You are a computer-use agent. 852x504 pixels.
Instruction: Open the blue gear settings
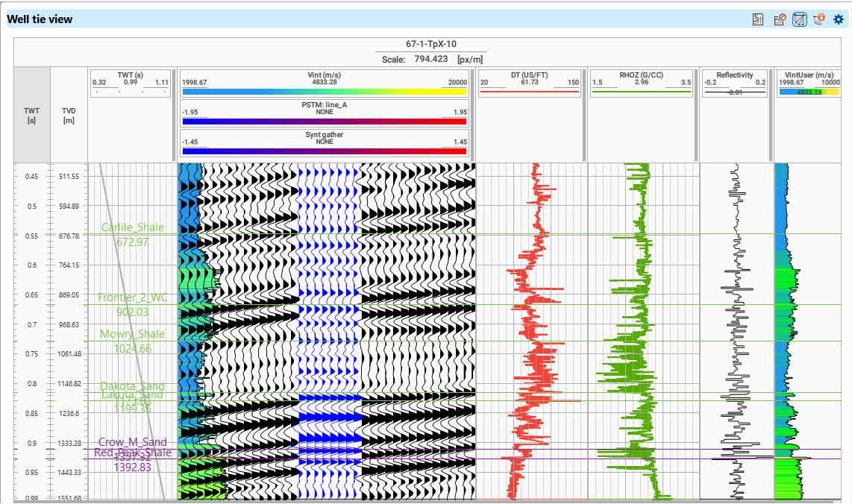click(839, 19)
